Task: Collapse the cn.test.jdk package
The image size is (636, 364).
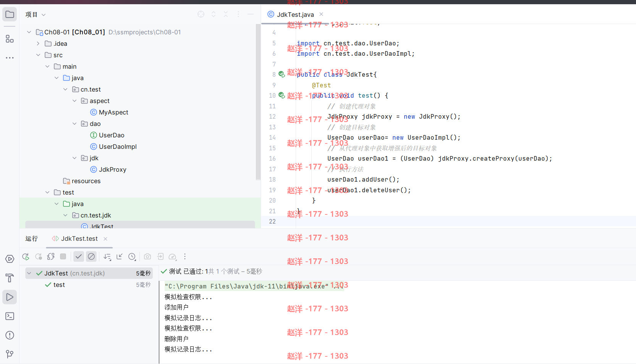Action: (65, 215)
